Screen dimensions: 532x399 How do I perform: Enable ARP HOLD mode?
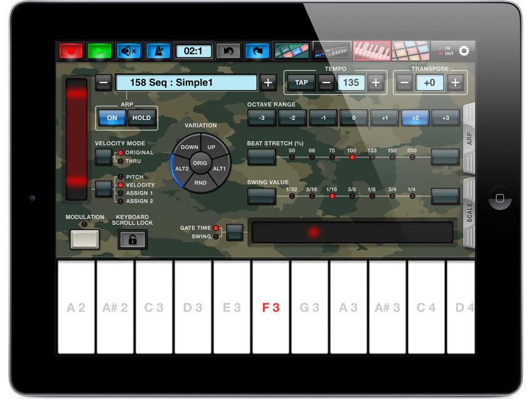(x=140, y=118)
